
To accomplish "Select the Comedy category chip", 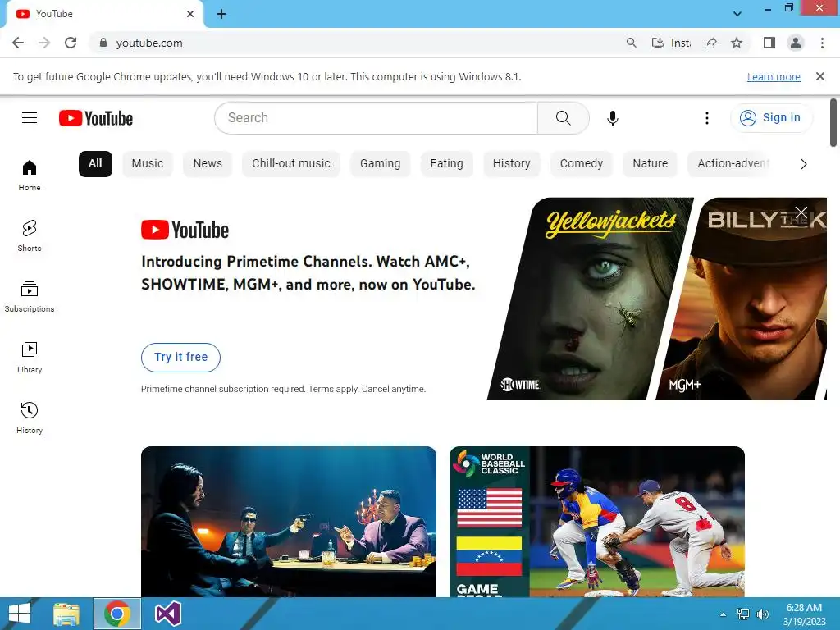I will pos(582,164).
